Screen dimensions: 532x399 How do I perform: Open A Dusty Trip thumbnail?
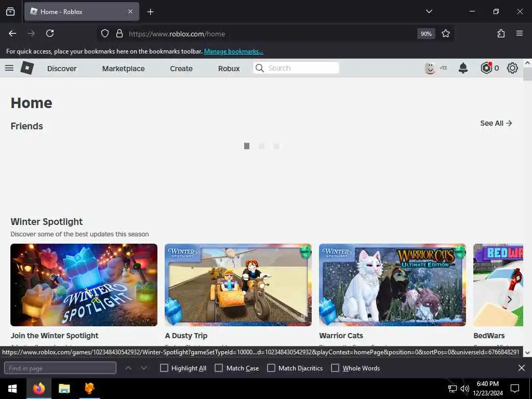238,285
